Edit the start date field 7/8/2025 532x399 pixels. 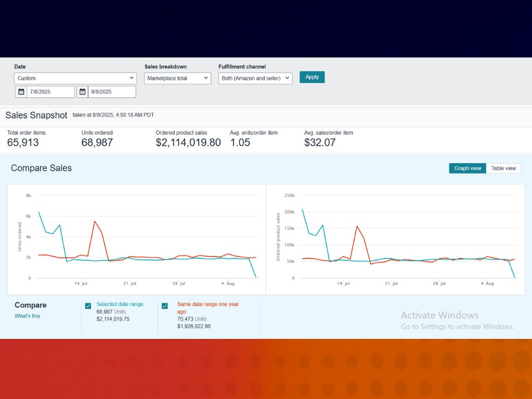50,92
